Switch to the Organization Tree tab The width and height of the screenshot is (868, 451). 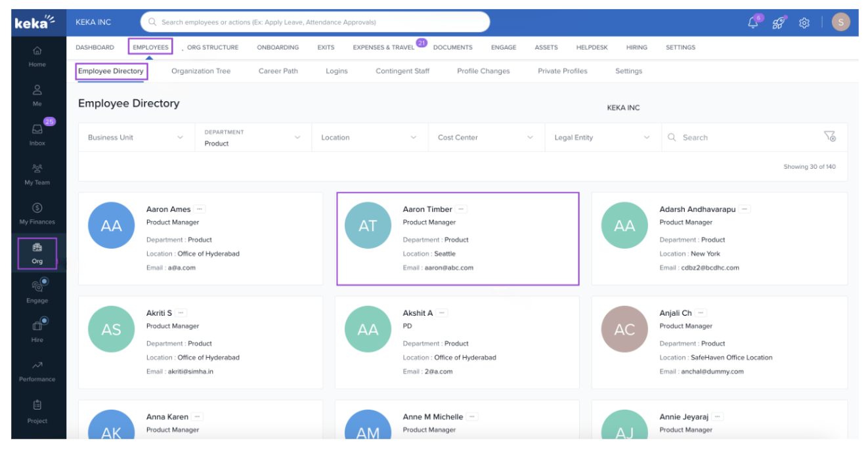pos(201,71)
